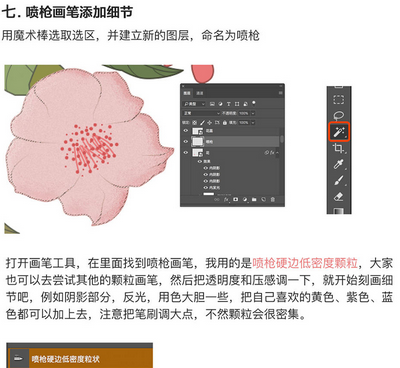The image size is (400, 368).
Task: Select the Eyedropper tool
Action: click(x=339, y=164)
